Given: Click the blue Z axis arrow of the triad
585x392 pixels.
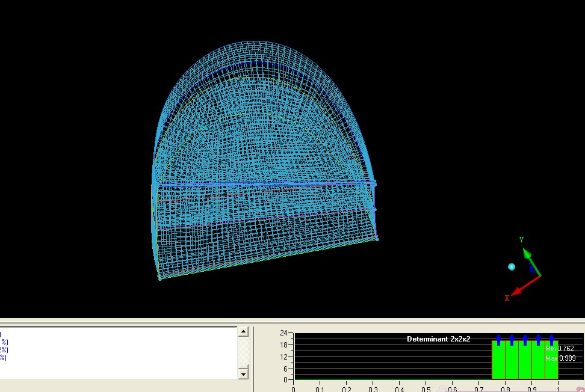Looking at the screenshot, I should coord(533,269).
